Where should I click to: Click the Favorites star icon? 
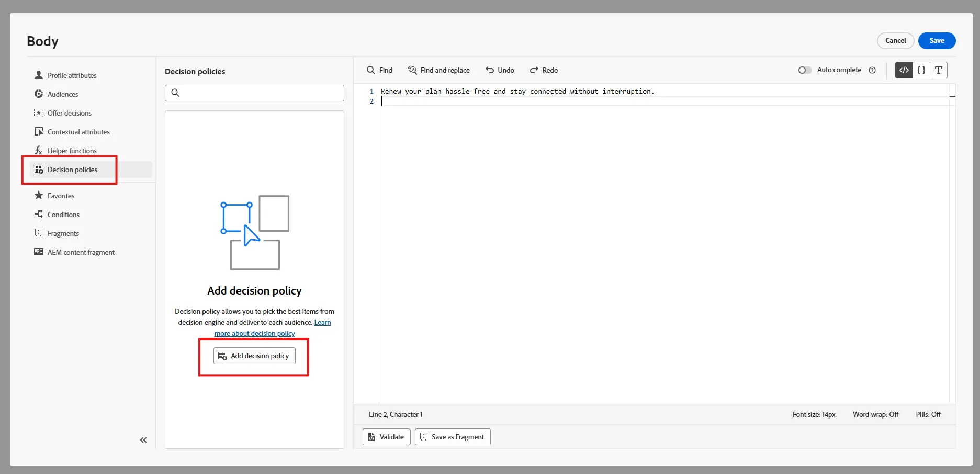coord(39,195)
